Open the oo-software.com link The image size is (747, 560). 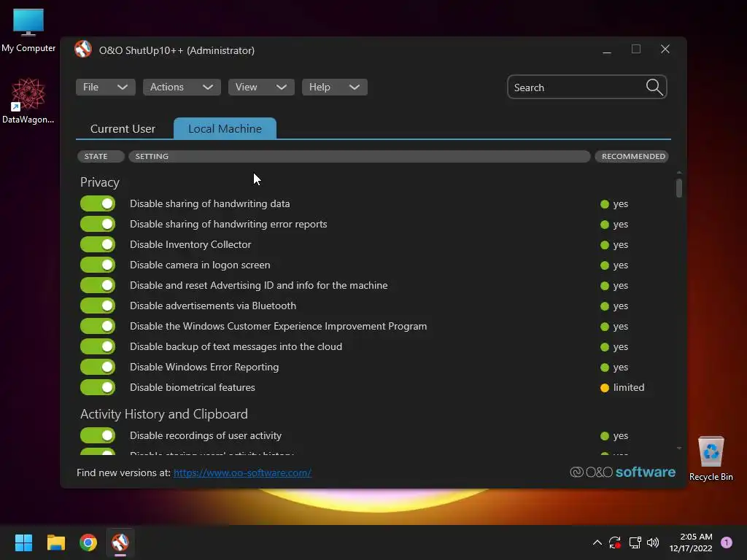[242, 472]
